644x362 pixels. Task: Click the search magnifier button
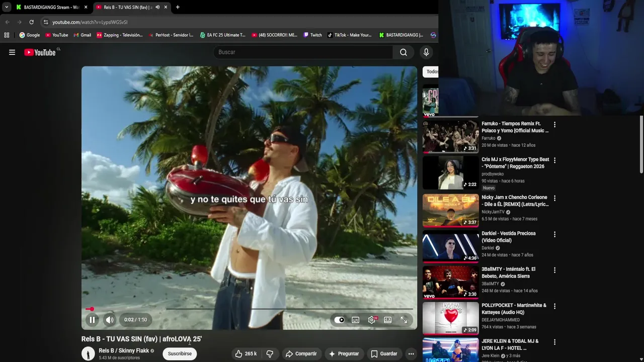click(404, 52)
